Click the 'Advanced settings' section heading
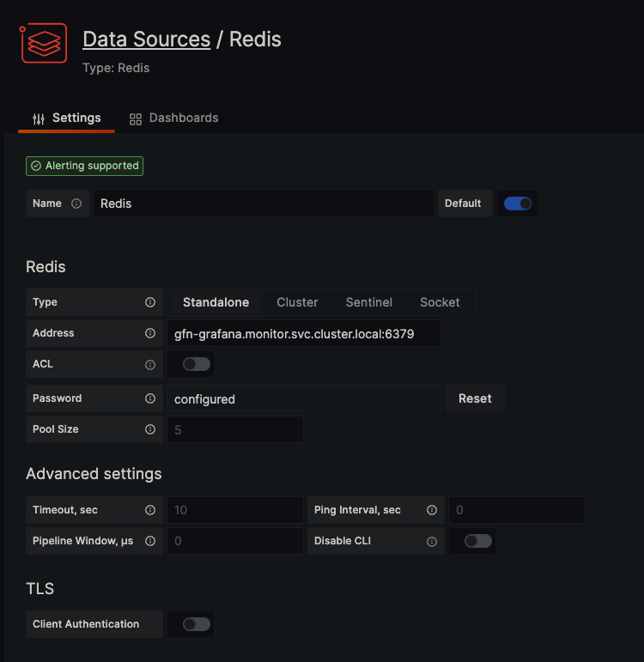The width and height of the screenshot is (644, 662). pos(94,474)
